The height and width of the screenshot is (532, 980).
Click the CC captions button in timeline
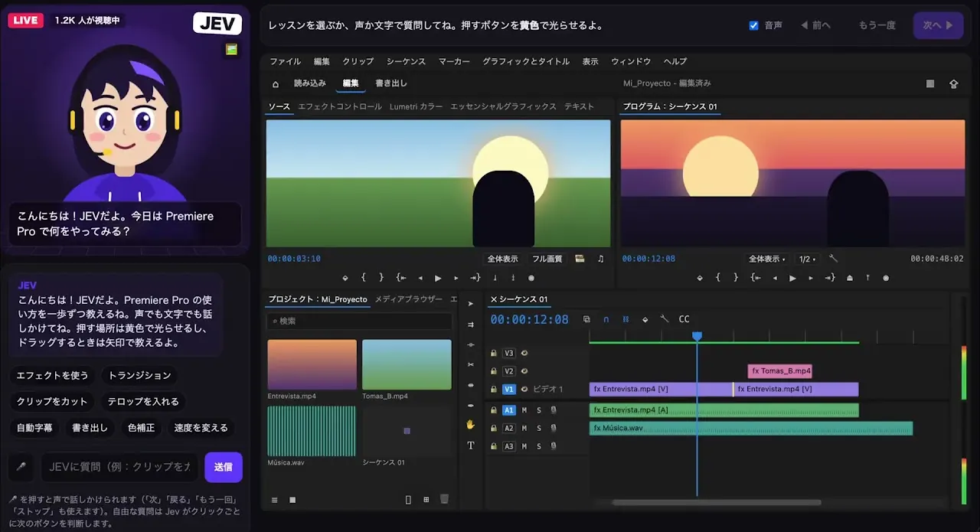tap(684, 319)
